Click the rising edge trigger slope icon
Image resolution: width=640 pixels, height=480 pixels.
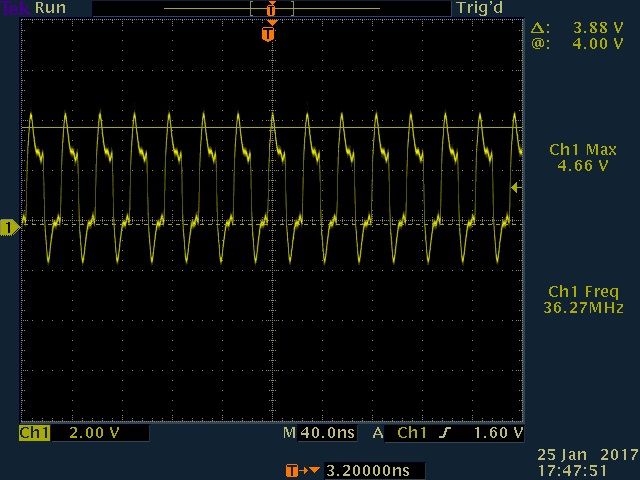pos(445,433)
